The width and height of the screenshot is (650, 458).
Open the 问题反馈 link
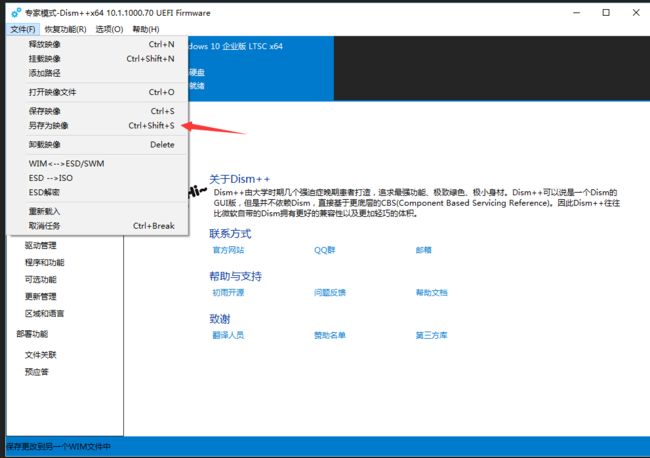[330, 293]
